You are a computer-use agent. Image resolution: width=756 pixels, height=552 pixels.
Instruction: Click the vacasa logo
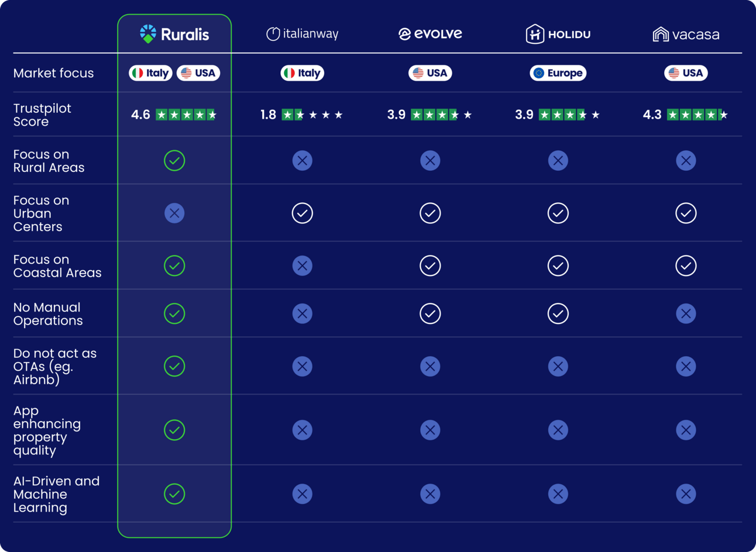686,34
